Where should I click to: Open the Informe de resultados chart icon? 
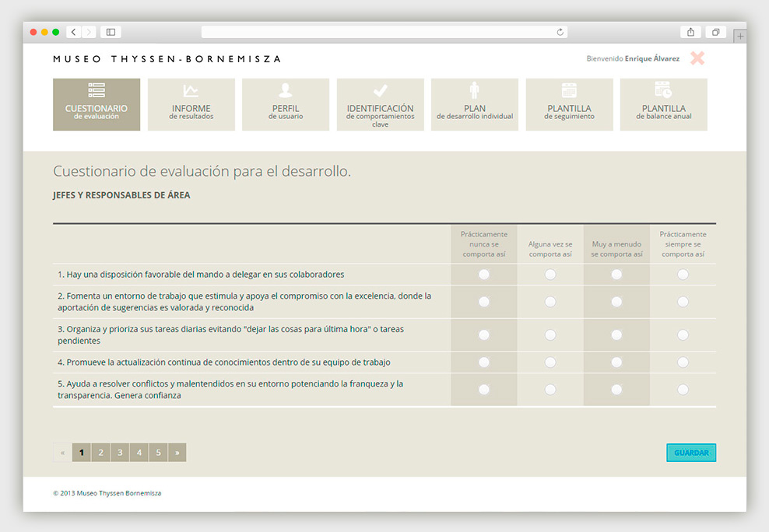pos(191,92)
